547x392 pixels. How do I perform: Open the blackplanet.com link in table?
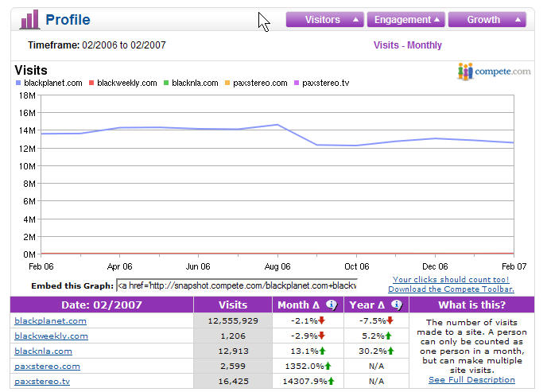50,321
